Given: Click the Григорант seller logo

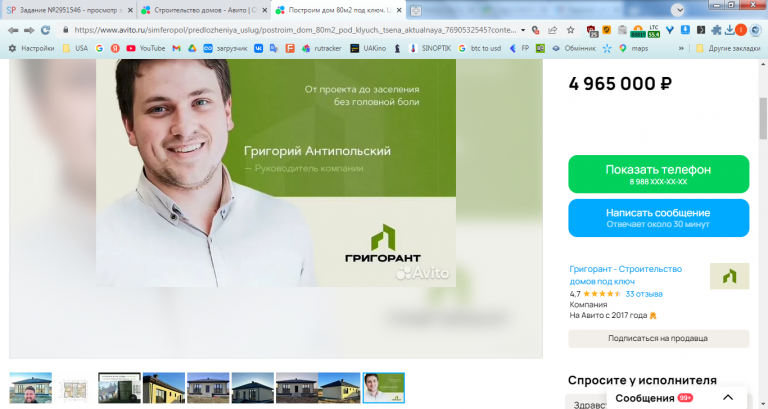Looking at the screenshot, I should tap(729, 276).
